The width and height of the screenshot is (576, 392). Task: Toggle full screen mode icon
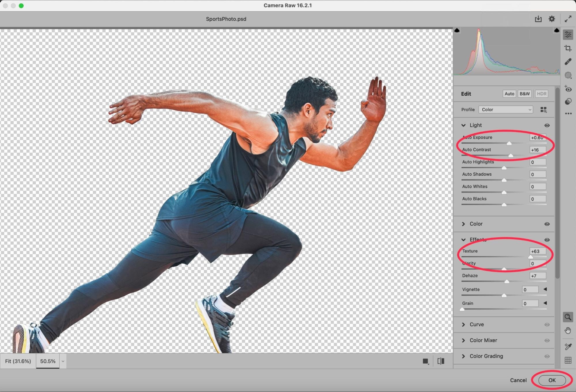pyautogui.click(x=568, y=19)
